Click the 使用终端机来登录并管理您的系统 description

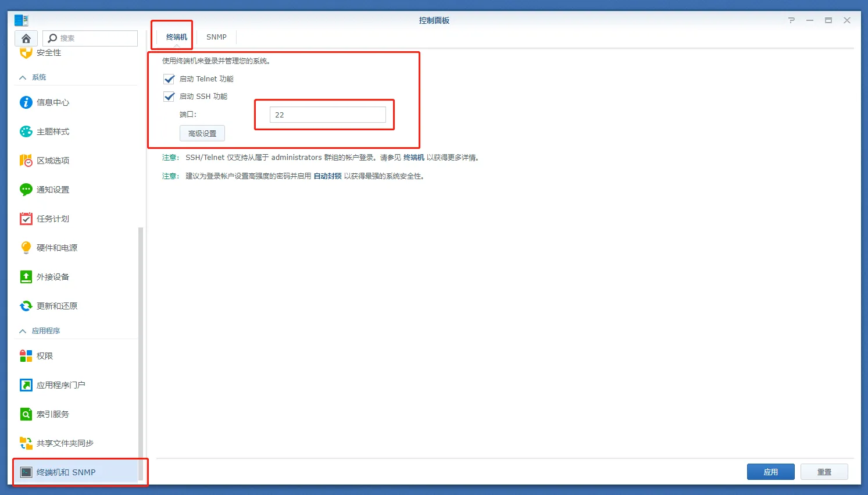[216, 60]
